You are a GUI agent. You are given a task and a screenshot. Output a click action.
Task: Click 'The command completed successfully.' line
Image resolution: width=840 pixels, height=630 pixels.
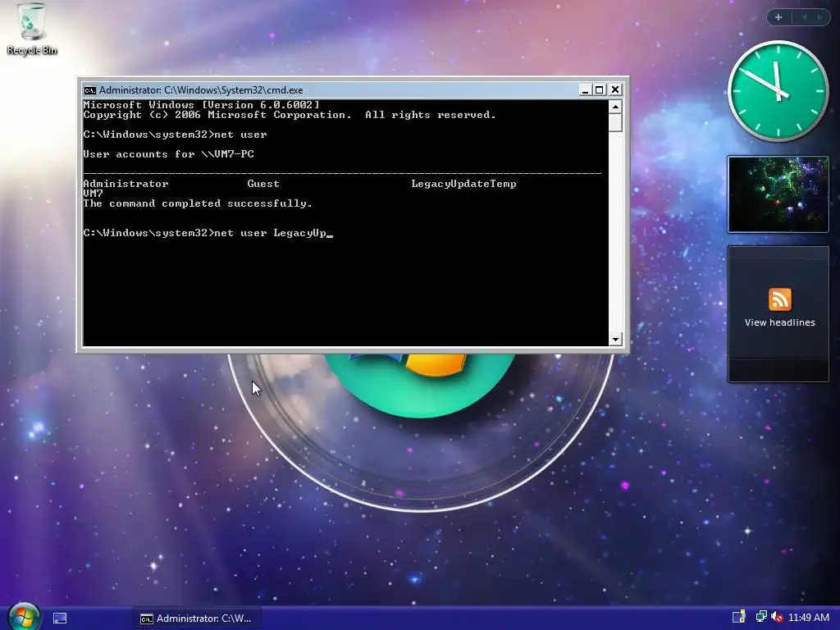(198, 203)
